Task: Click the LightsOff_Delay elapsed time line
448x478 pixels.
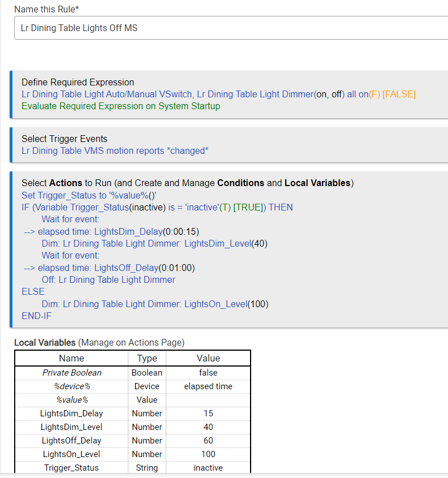Action: pos(113,268)
